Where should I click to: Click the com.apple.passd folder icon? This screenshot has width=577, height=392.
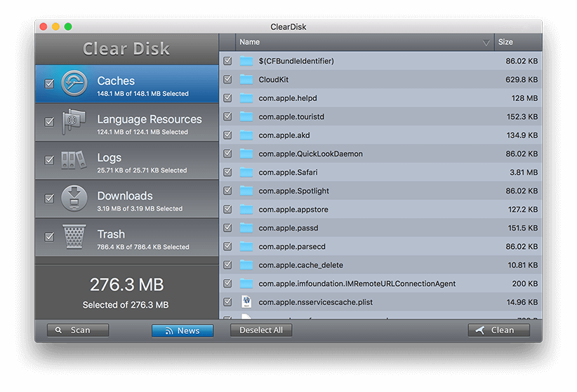click(246, 228)
